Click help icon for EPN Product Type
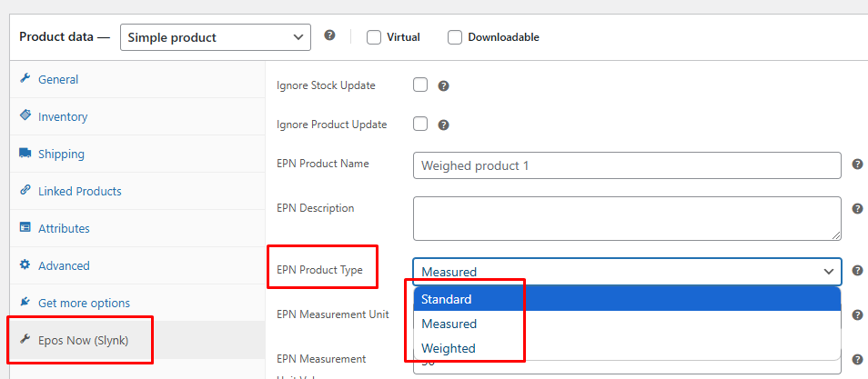Image resolution: width=868 pixels, height=379 pixels. click(857, 271)
